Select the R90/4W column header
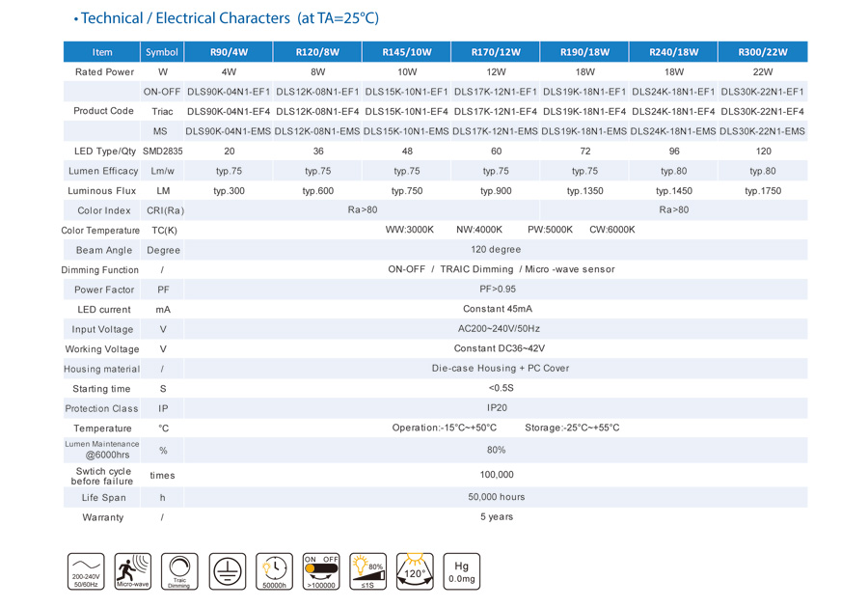 click(229, 52)
